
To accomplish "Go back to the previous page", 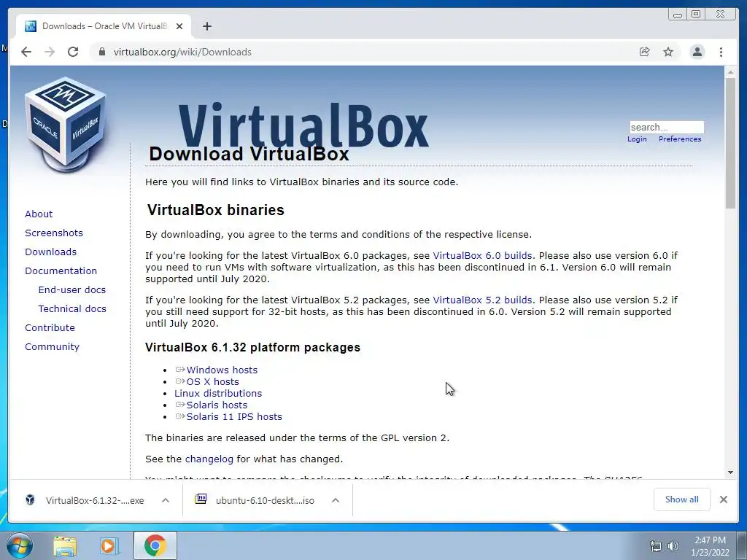I will 26,52.
